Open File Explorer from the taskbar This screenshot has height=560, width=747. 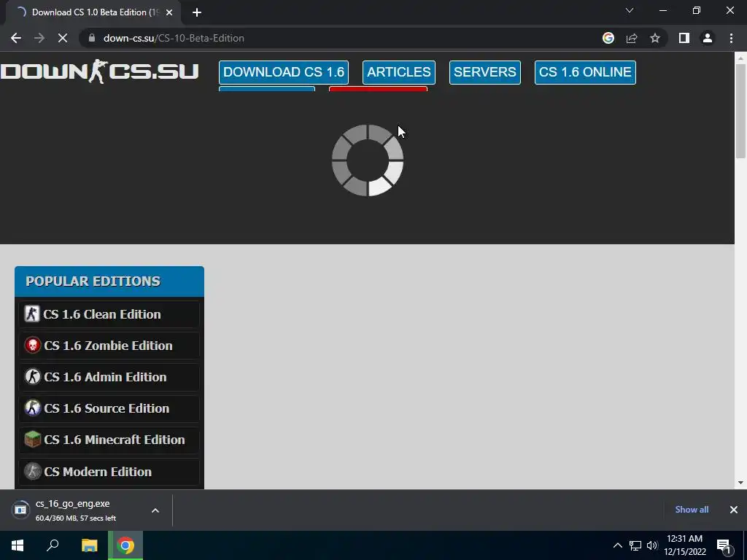89,545
